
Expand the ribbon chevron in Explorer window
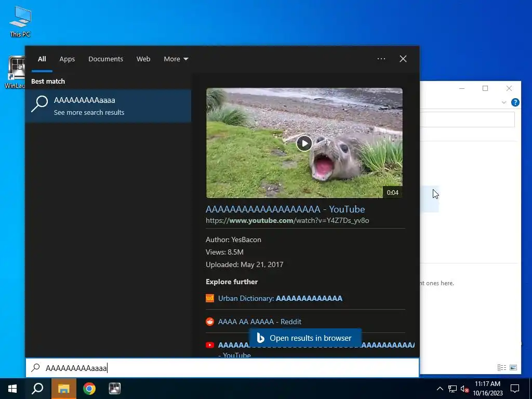504,102
